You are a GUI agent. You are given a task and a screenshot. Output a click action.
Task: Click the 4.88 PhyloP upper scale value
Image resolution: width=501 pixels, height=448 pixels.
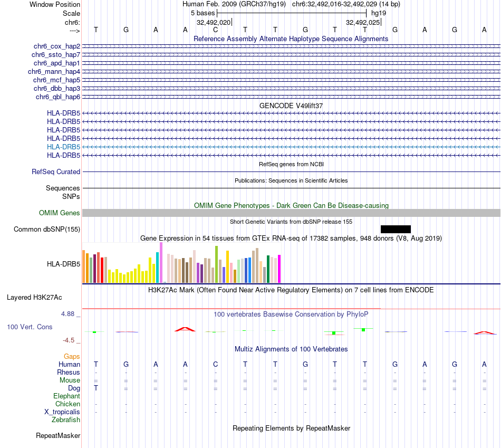click(x=68, y=314)
